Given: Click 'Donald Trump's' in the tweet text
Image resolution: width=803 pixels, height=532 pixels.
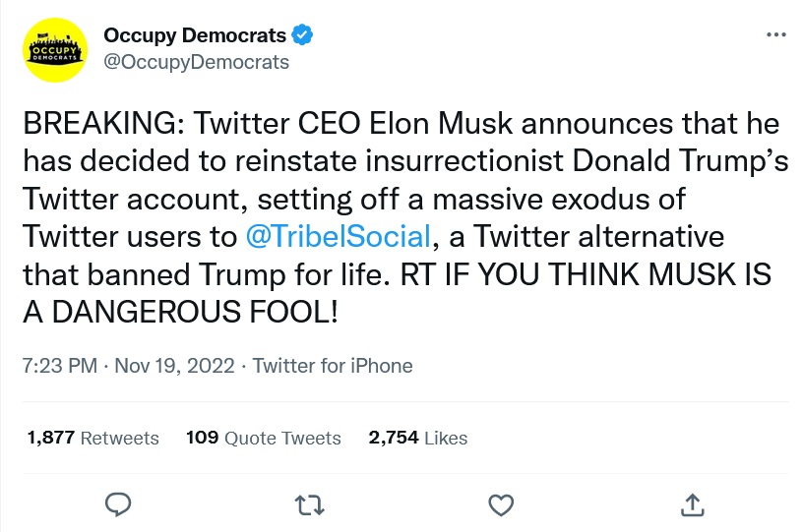Looking at the screenshot, I should 681,160.
